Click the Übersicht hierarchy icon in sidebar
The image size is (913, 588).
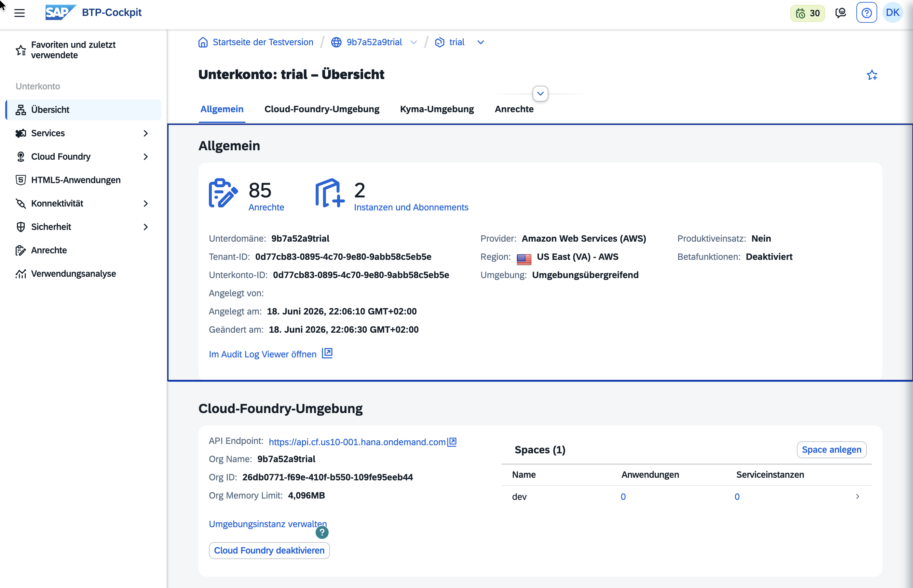click(x=20, y=110)
